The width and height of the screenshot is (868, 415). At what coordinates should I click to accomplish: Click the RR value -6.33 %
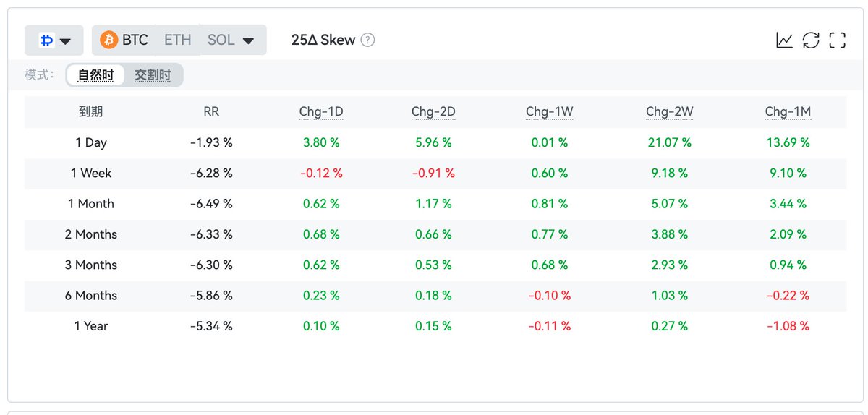(x=211, y=234)
